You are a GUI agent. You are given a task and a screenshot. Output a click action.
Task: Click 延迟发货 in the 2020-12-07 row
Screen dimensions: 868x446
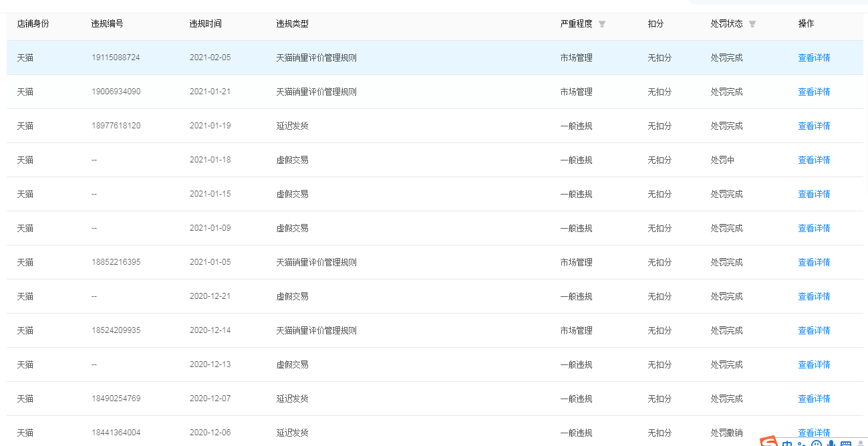292,399
